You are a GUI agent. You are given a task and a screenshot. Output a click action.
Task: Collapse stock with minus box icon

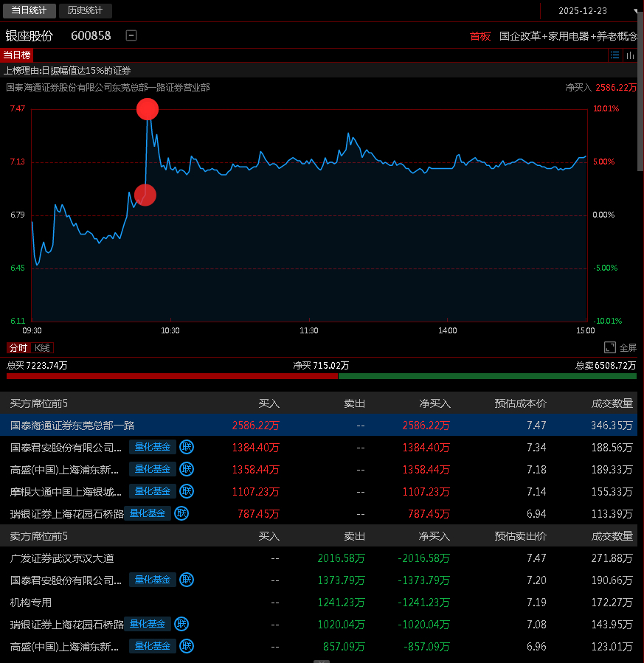coord(131,35)
